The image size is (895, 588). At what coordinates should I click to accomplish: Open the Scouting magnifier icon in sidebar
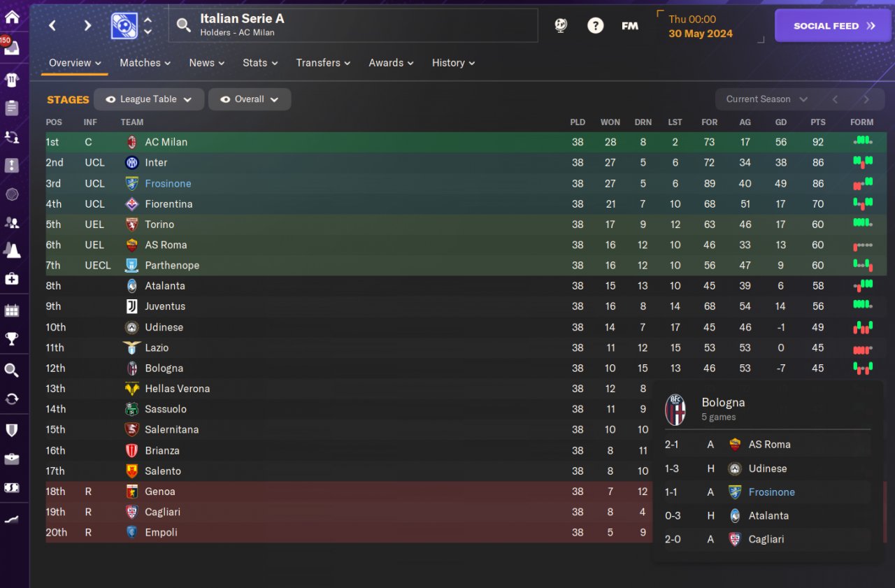click(x=12, y=370)
